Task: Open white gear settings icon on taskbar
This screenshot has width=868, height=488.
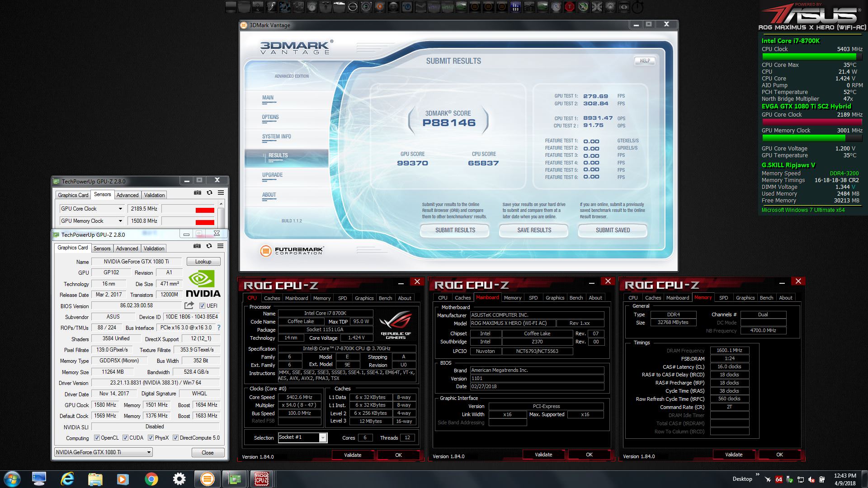Action: (x=179, y=479)
